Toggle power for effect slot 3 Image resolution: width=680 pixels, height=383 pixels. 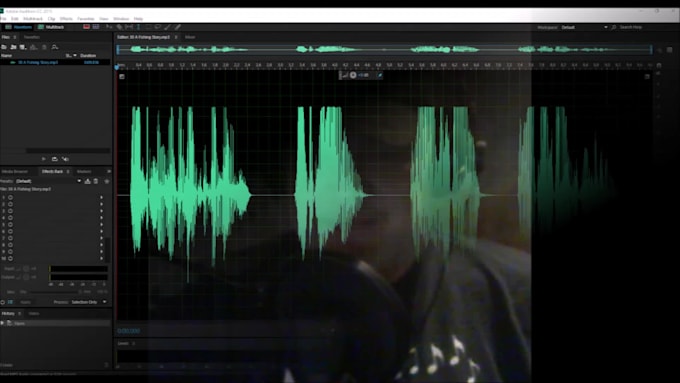click(10, 211)
